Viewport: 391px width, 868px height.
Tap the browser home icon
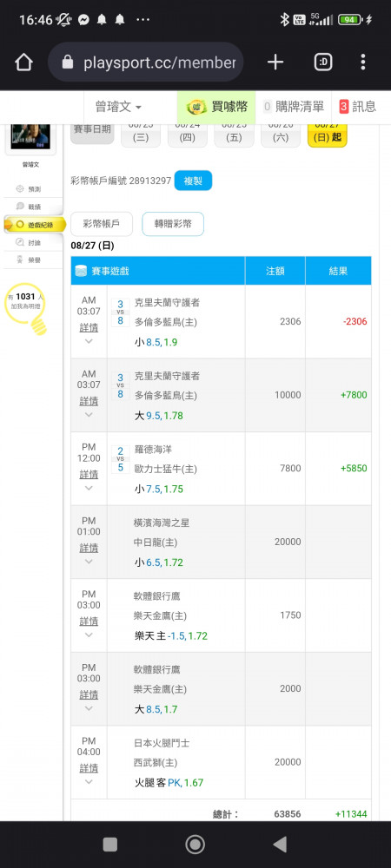[23, 62]
